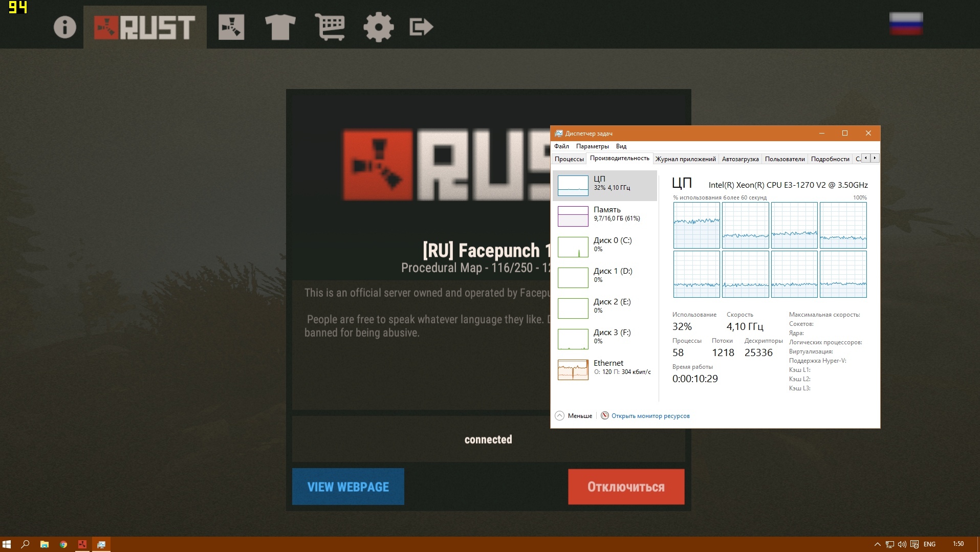980x552 pixels.
Task: Open the volume tray icon
Action: 902,544
